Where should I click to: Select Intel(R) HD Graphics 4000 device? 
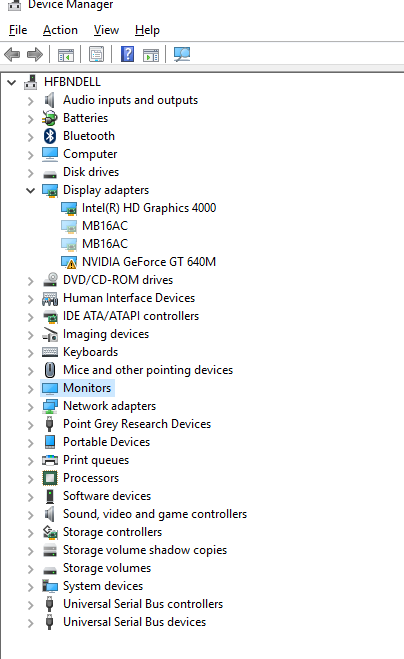coord(149,208)
